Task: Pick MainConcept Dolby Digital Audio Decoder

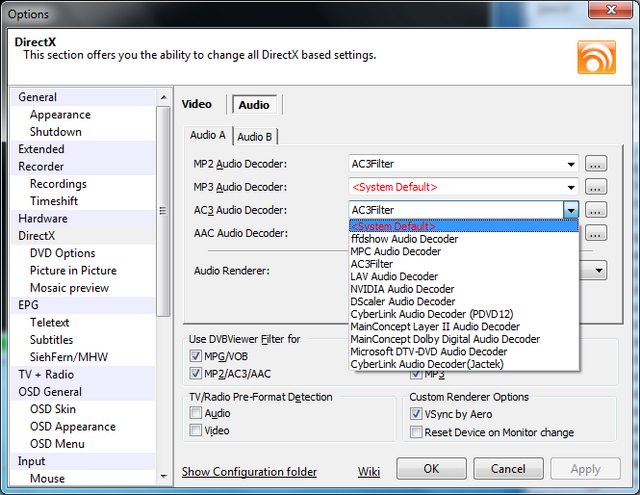Action: click(464, 339)
